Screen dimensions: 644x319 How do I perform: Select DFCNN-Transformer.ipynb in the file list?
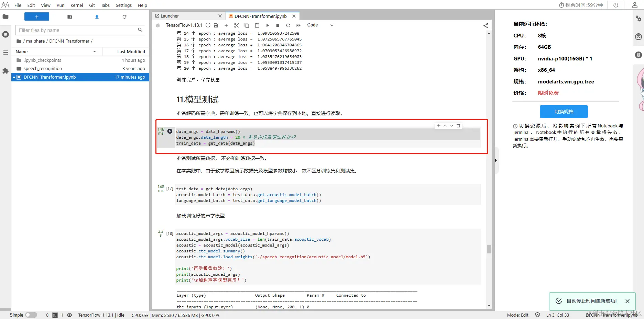pos(80,77)
